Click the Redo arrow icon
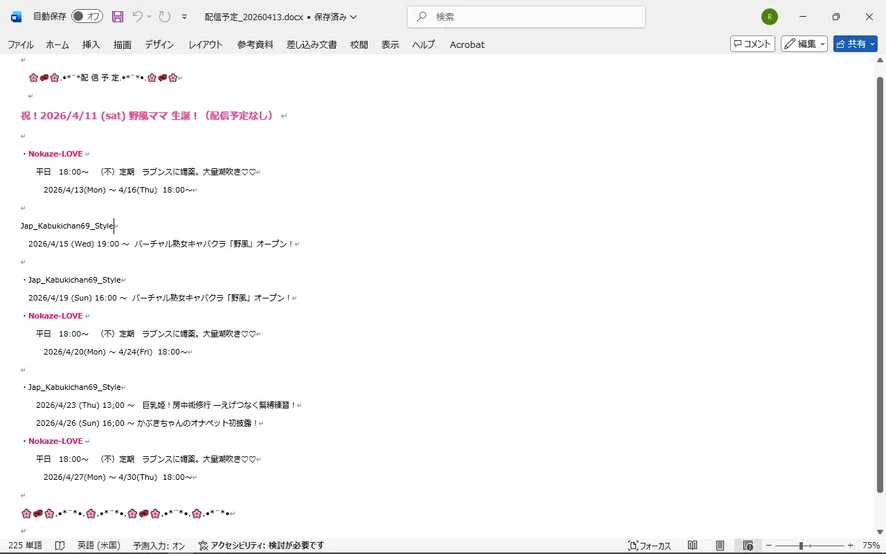The image size is (886, 554). coord(164,17)
